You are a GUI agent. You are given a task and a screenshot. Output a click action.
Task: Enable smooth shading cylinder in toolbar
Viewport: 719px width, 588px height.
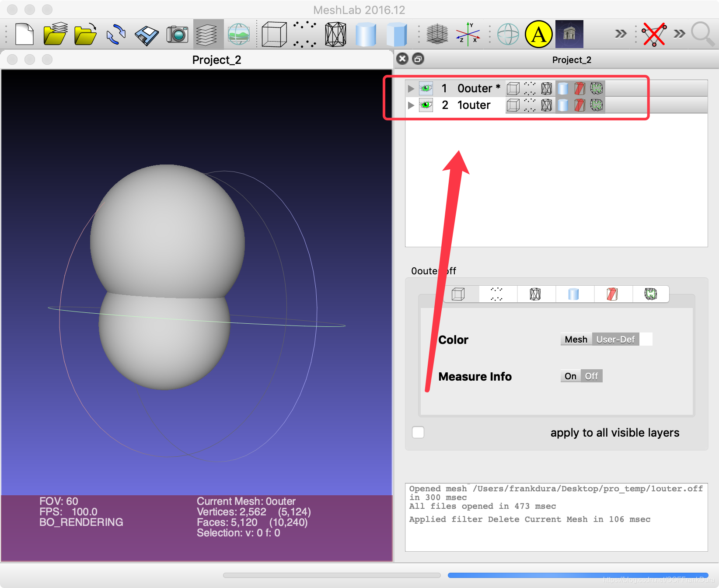pyautogui.click(x=366, y=34)
